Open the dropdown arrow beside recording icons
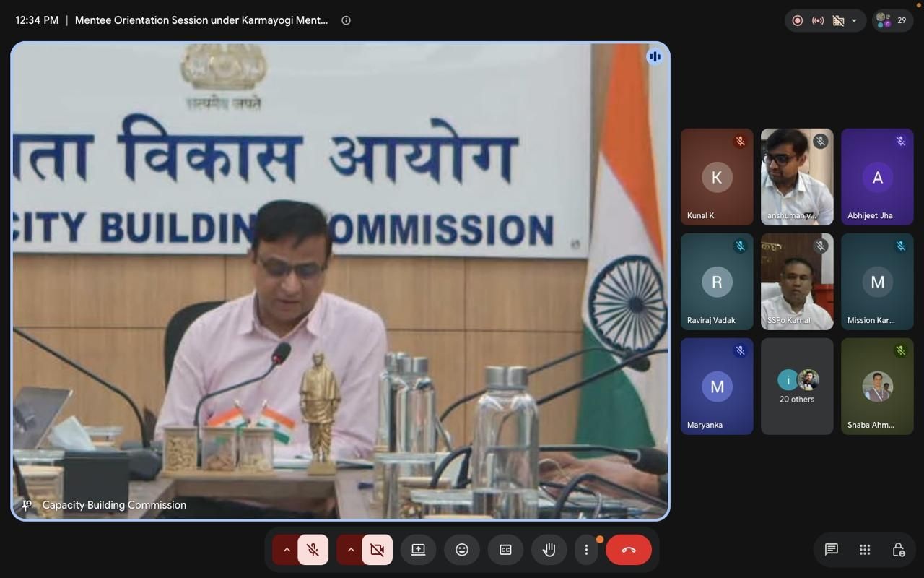The width and height of the screenshot is (924, 578). (854, 20)
